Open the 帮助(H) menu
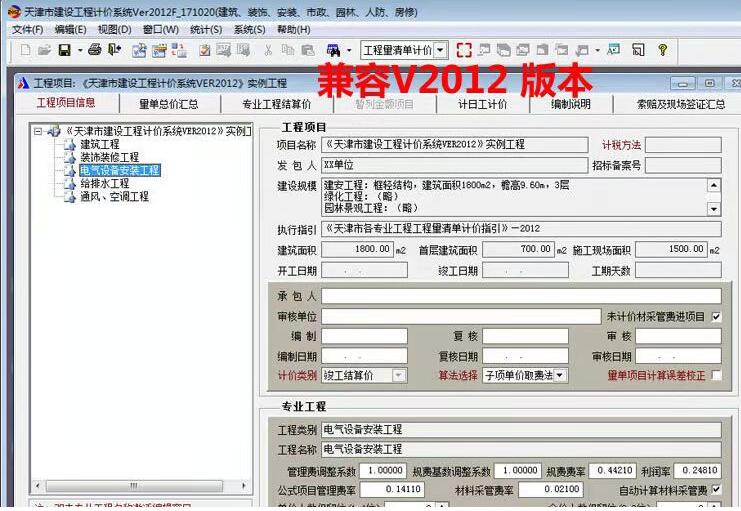Screen dimensions: 741x511 pos(293,30)
